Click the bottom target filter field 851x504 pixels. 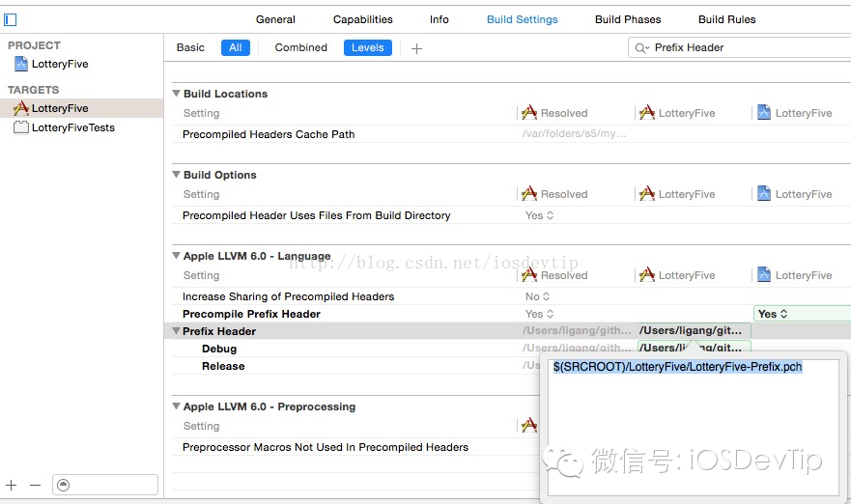tap(105, 485)
